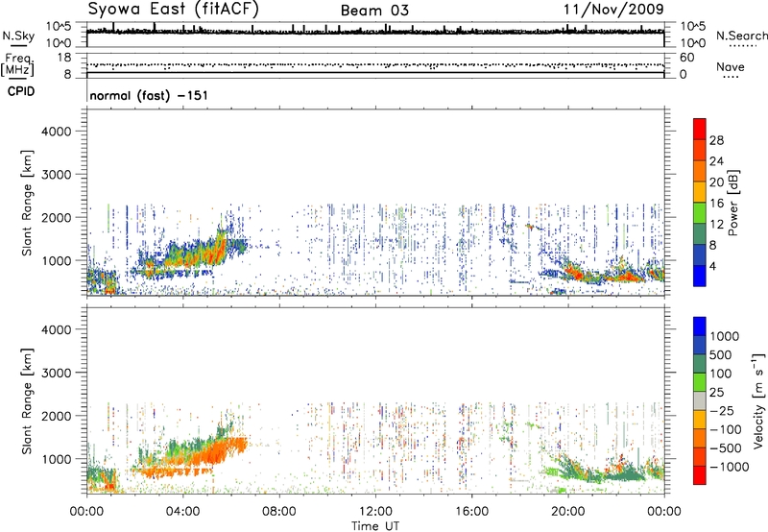The height and width of the screenshot is (532, 768).
Task: Click the 'Velocity [m s-1]' colorbar label
Action: coord(758,400)
